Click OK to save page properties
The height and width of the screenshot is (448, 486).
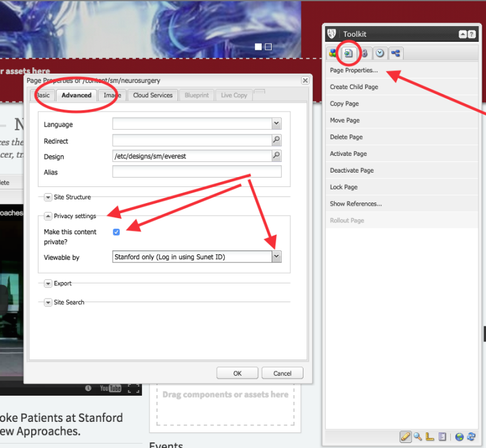point(237,373)
